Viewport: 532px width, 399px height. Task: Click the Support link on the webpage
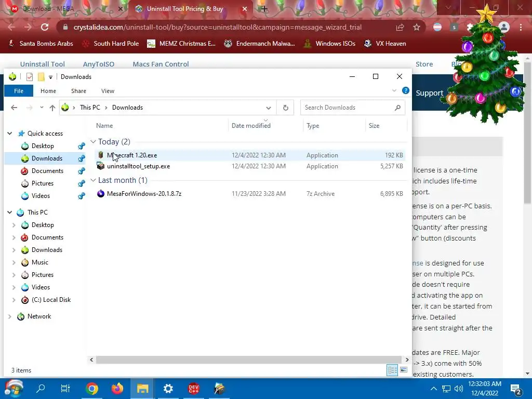(x=430, y=93)
